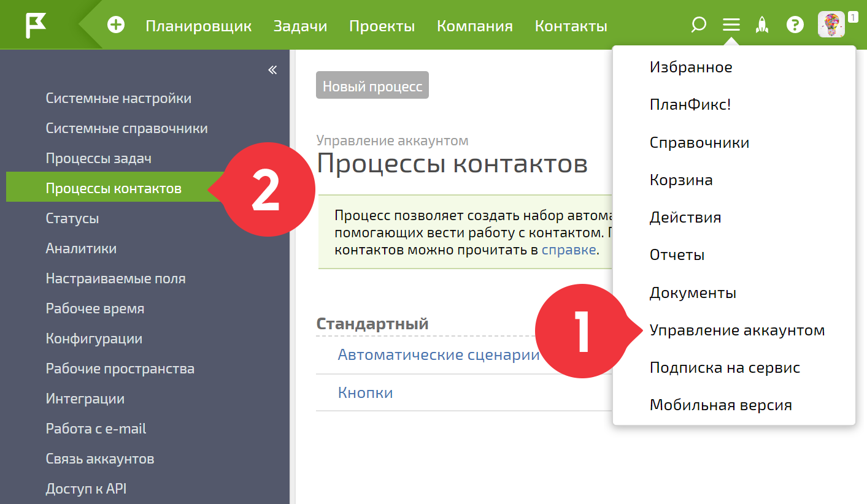Click the Новый процесс button
This screenshot has width=867, height=504.
point(372,85)
